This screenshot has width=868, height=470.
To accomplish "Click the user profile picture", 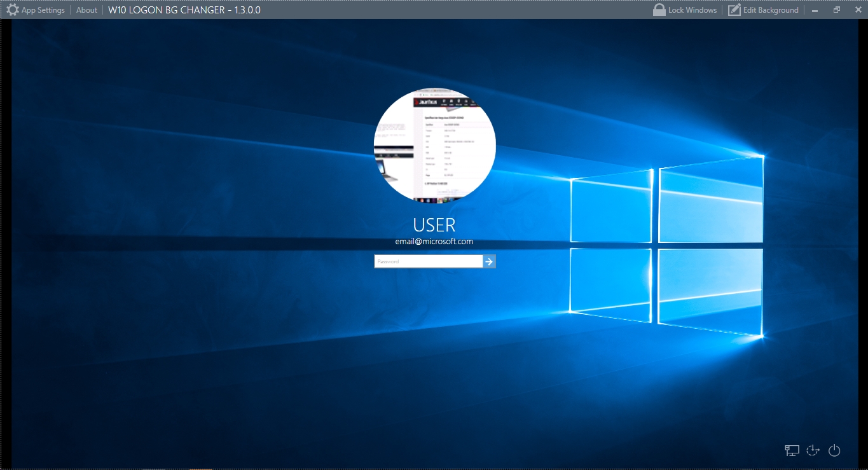I will pyautogui.click(x=435, y=145).
